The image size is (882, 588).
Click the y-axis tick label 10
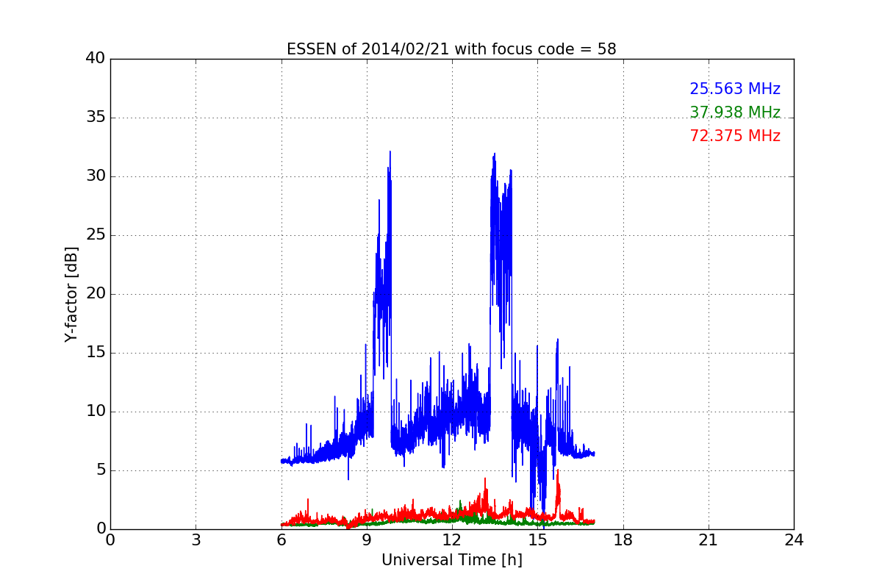[x=96, y=412]
